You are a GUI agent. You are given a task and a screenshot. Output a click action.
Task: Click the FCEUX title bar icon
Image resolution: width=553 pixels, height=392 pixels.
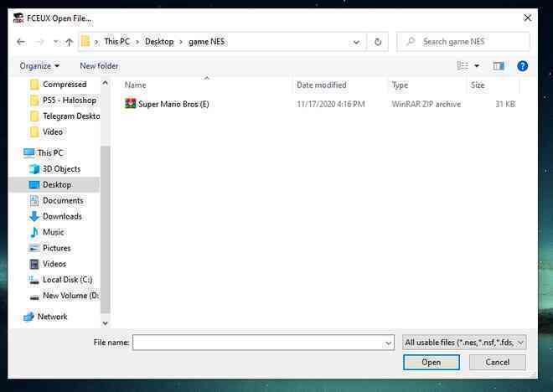coord(18,18)
